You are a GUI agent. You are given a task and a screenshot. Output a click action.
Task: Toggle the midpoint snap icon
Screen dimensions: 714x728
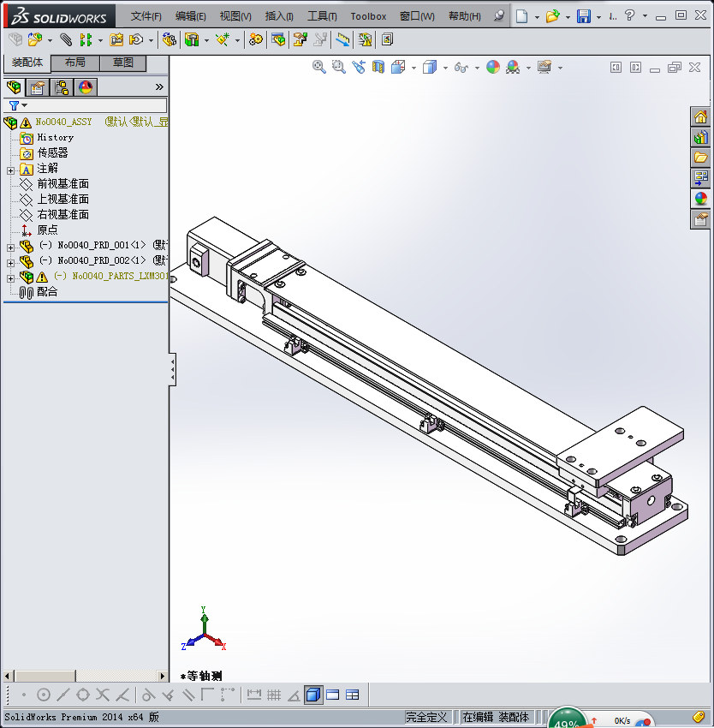tap(63, 695)
